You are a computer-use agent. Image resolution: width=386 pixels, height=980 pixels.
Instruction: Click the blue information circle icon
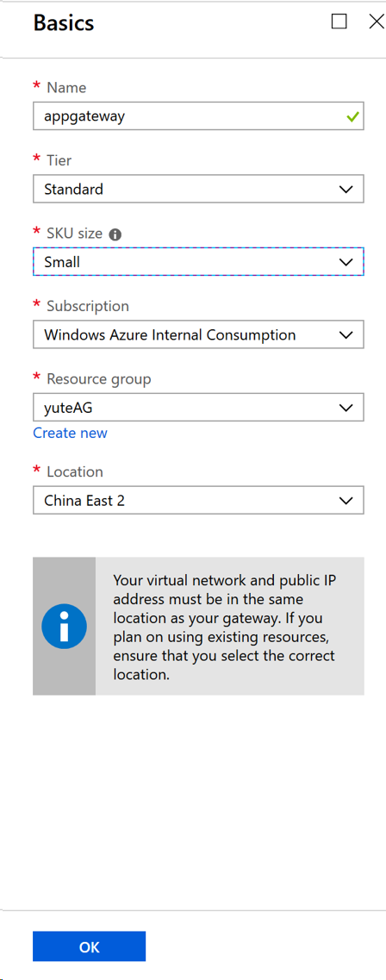pyautogui.click(x=64, y=627)
